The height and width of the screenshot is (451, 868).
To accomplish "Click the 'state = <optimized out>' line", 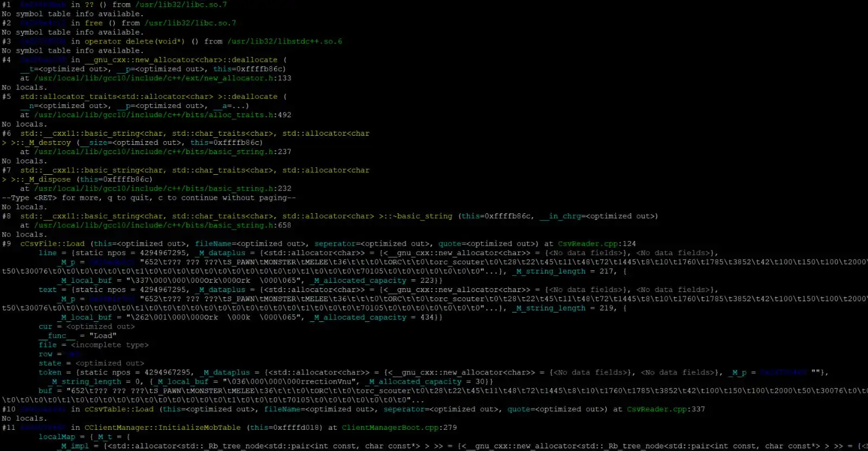I will pos(91,364).
